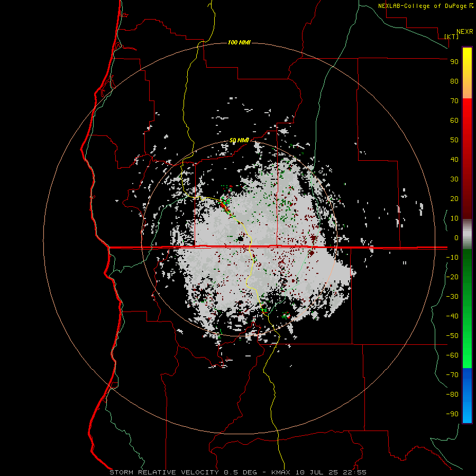This screenshot has width=476, height=476.
Task: Click the "30" value on velocity scale
Action: 454,179
